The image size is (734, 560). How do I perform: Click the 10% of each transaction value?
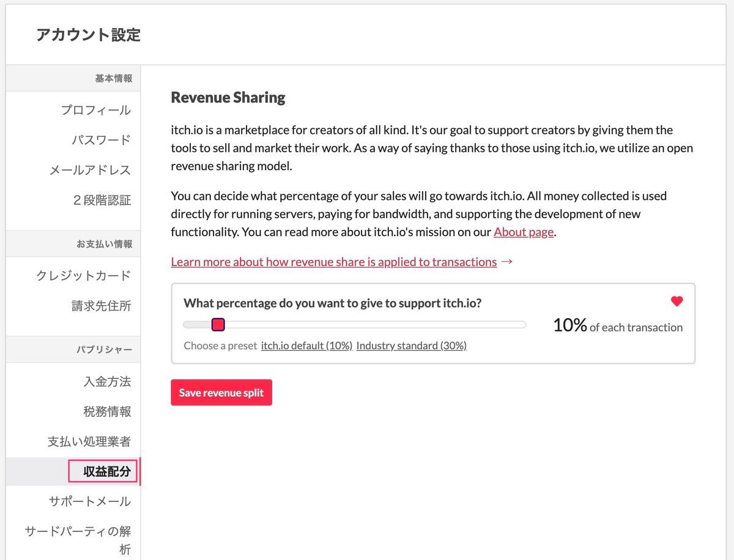click(618, 326)
